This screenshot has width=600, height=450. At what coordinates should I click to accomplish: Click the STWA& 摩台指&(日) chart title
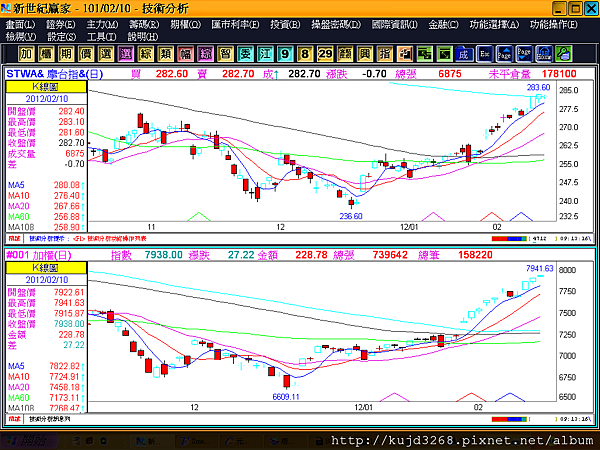click(x=54, y=74)
